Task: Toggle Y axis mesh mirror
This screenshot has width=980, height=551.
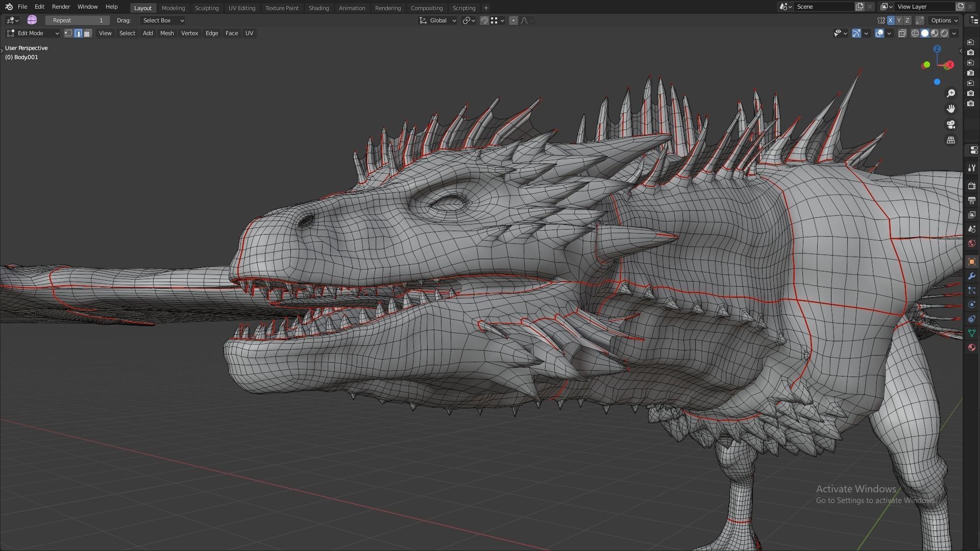Action: point(899,20)
